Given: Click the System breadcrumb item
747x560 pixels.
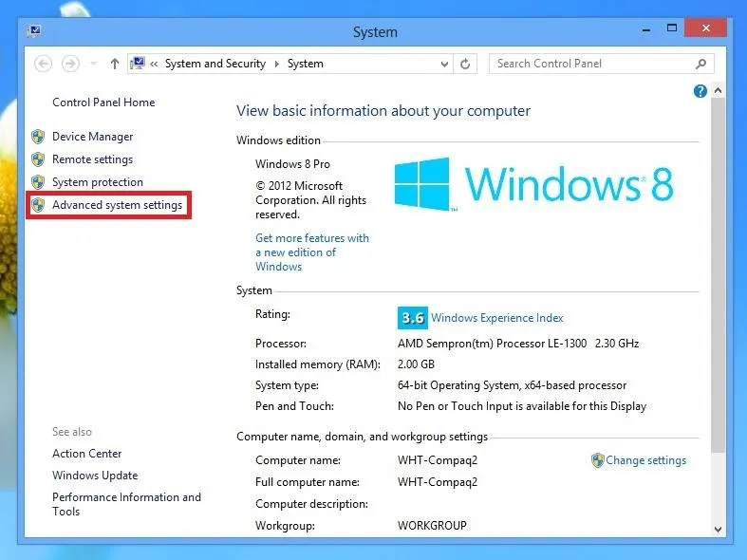Looking at the screenshot, I should coord(306,64).
